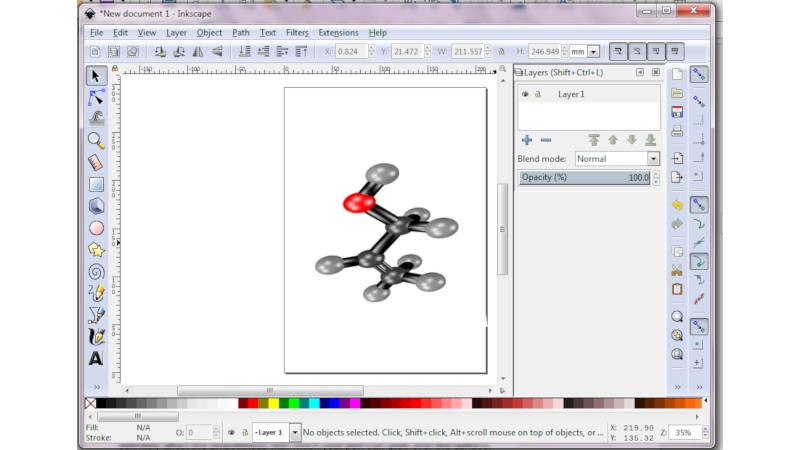Screen dimensions: 800x450
Task: Expand more tools in toolbox
Action: pos(97,387)
